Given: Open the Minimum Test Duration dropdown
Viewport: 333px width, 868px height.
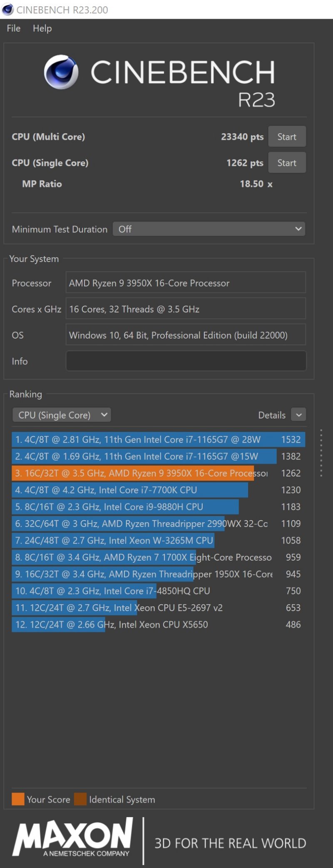Looking at the screenshot, I should click(x=209, y=229).
